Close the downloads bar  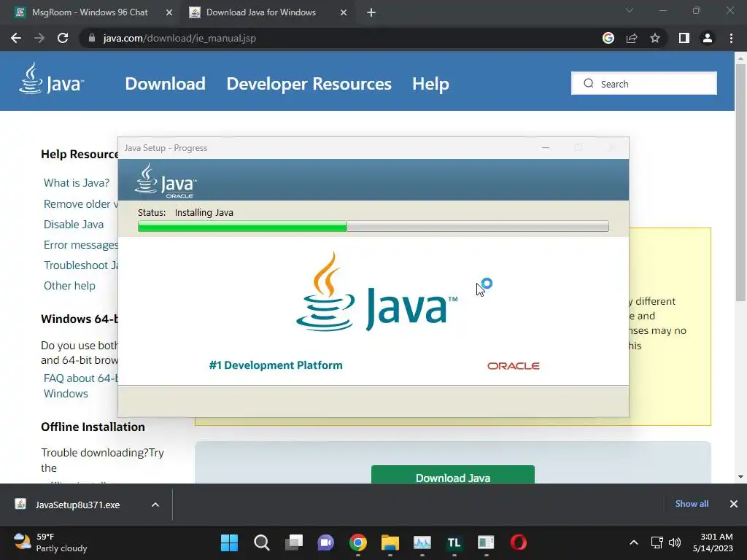pos(734,504)
